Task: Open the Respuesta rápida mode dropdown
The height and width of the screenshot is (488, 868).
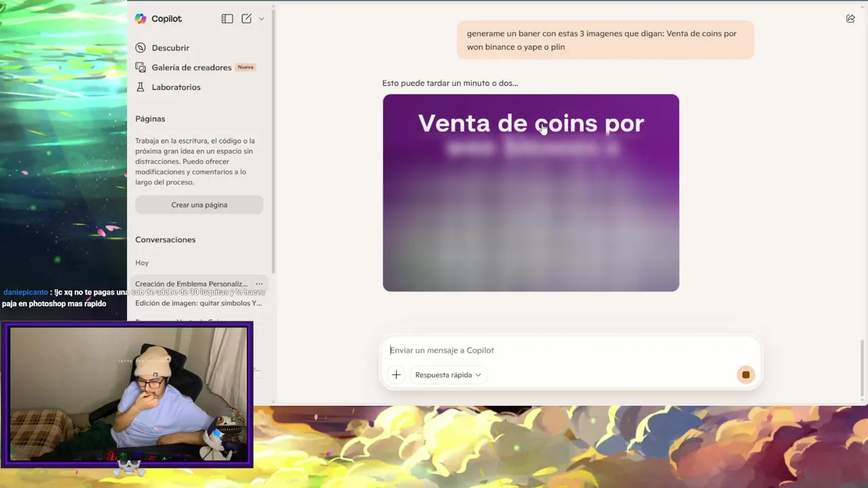Action: 448,375
